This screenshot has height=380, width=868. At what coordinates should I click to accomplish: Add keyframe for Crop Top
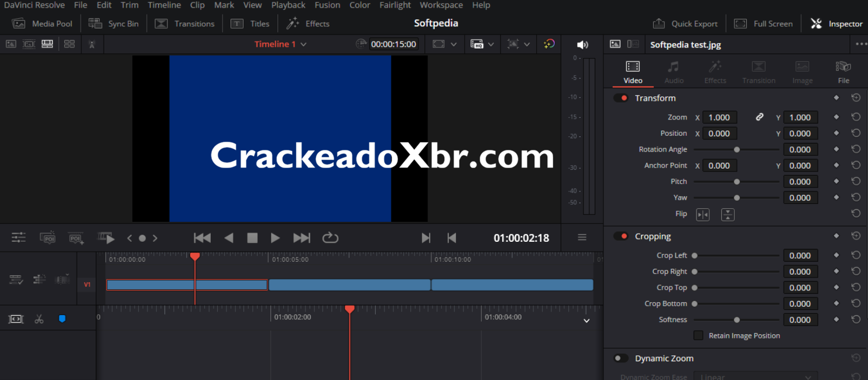(x=836, y=287)
